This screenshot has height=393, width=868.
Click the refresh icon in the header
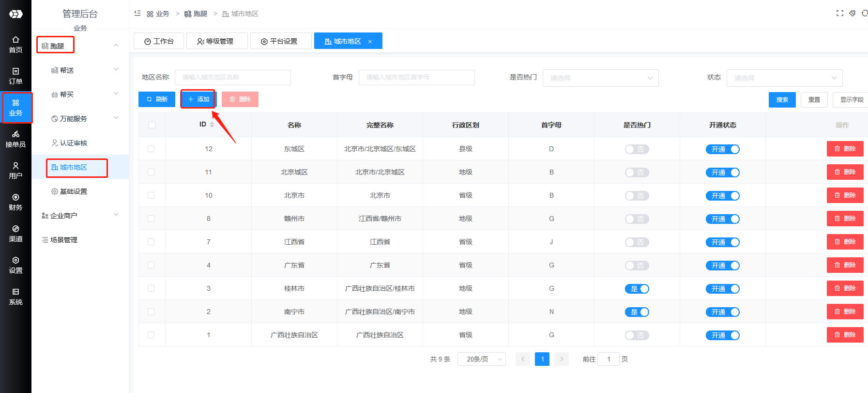865,13
